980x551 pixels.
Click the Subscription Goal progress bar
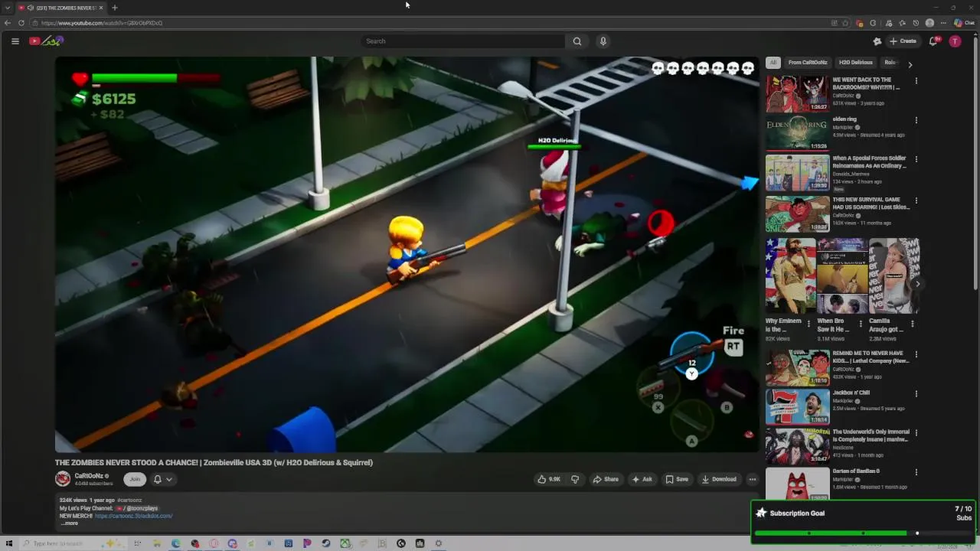pos(863,533)
